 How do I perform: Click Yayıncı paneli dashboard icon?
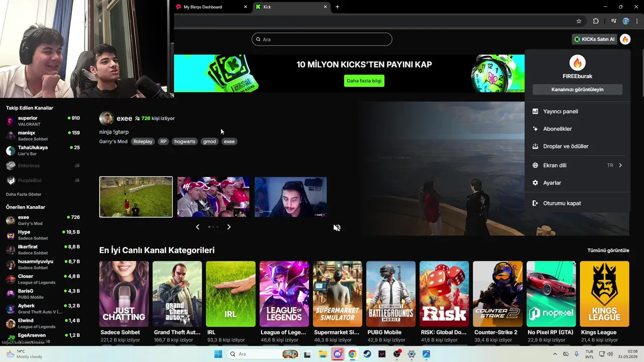point(535,111)
